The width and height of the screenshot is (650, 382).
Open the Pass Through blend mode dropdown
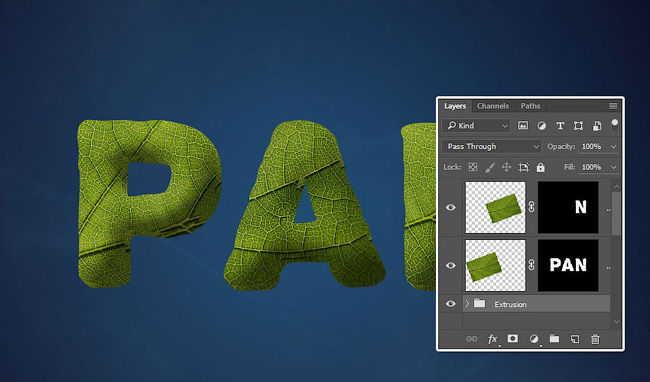492,147
